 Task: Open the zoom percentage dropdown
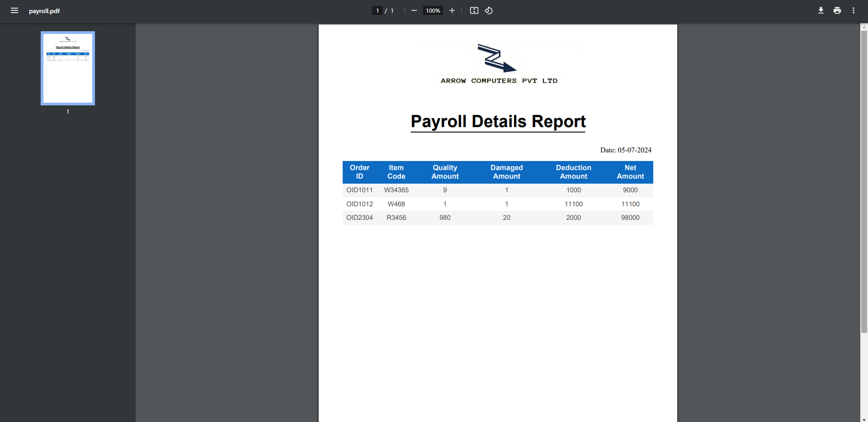coord(432,10)
